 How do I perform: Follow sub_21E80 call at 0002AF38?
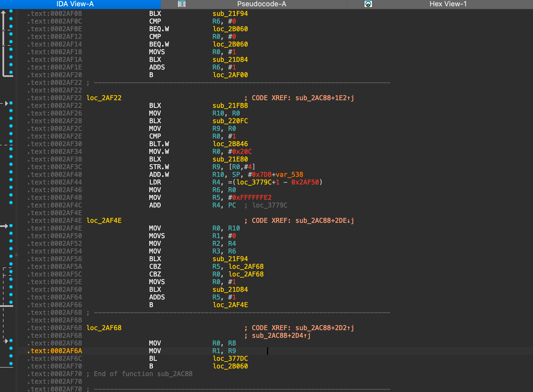(x=230, y=159)
